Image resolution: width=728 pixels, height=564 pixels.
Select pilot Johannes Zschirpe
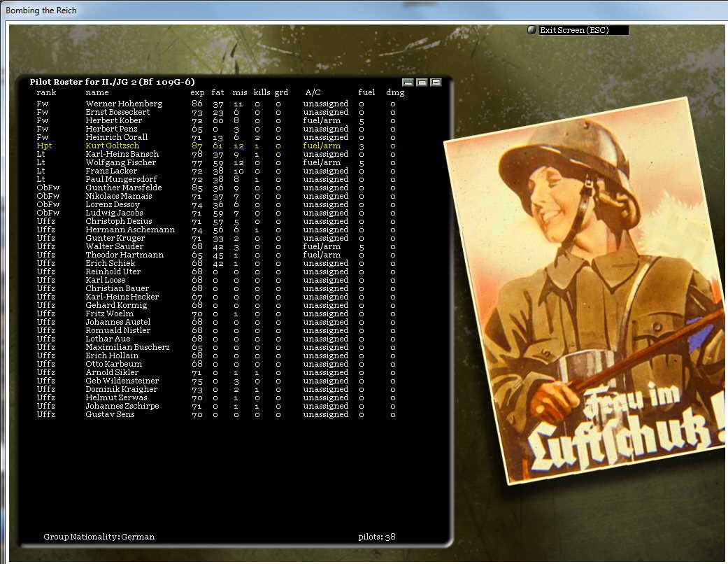pyautogui.click(x=122, y=405)
